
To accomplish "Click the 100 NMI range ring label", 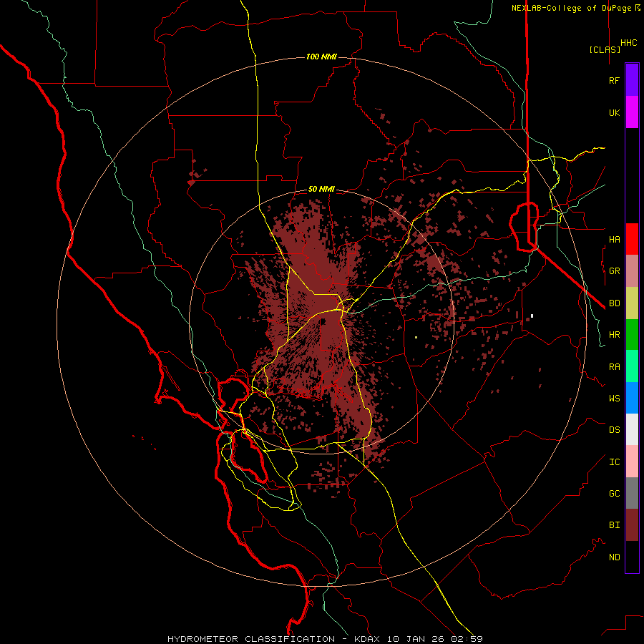I will coord(321,57).
